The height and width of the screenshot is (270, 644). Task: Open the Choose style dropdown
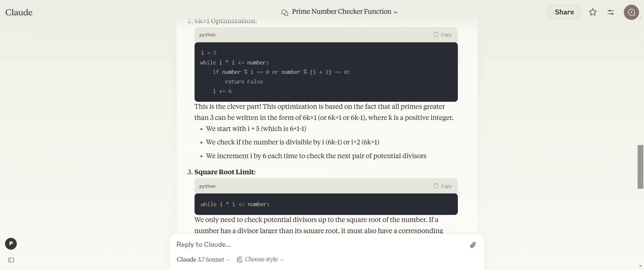point(260,260)
